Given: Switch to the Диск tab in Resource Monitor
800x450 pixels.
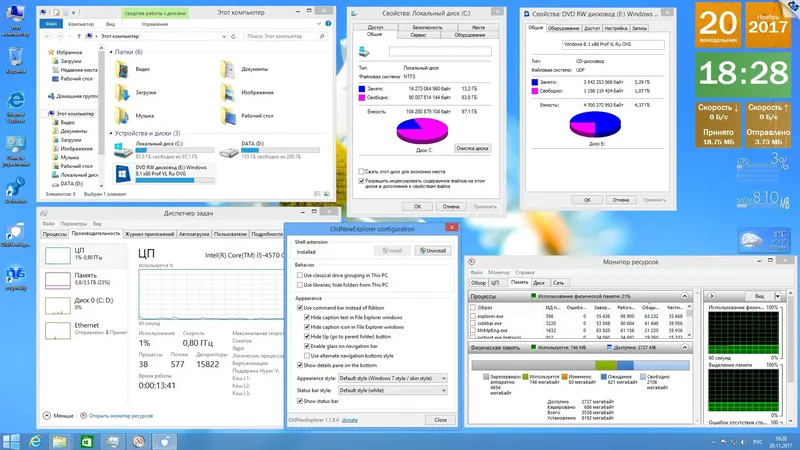Looking at the screenshot, I should click(x=539, y=282).
